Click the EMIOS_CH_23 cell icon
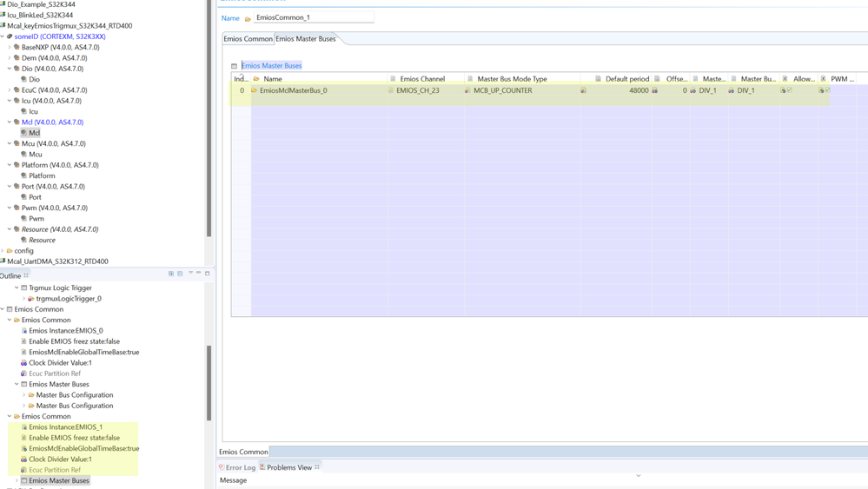 [x=391, y=90]
